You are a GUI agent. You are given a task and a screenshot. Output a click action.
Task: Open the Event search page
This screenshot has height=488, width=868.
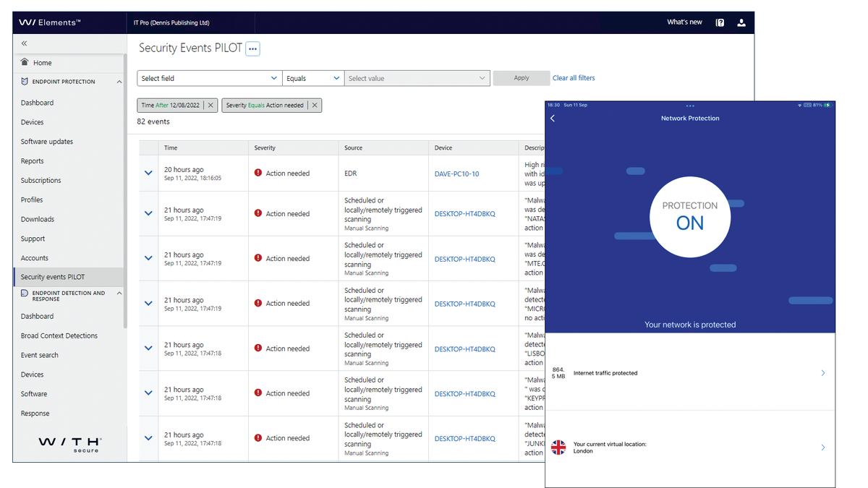tap(39, 355)
